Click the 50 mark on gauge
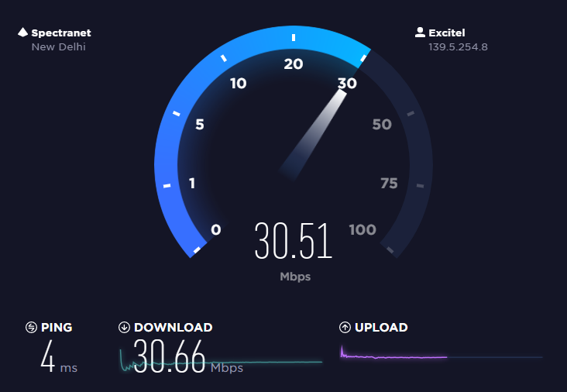This screenshot has height=392, width=567. pos(382,125)
